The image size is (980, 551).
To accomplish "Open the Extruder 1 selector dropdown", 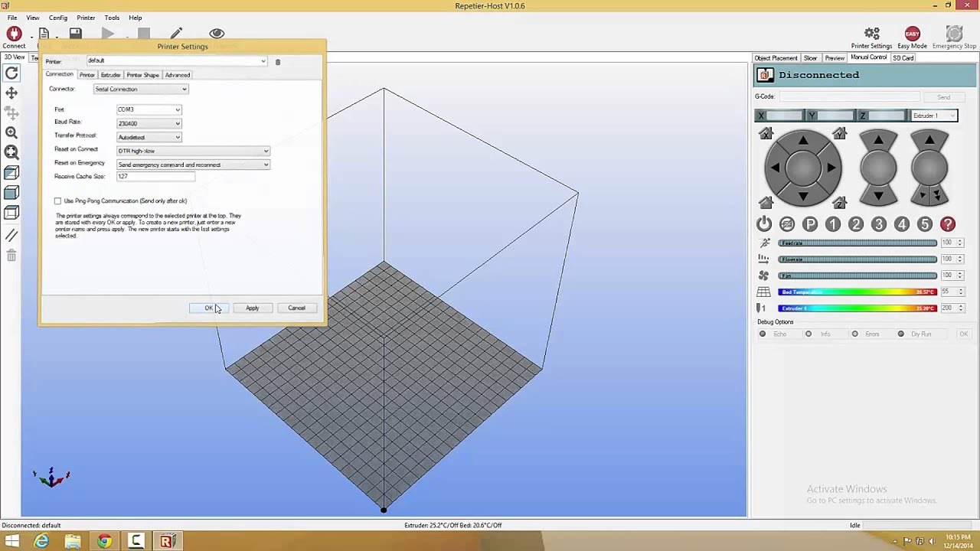I will click(934, 116).
